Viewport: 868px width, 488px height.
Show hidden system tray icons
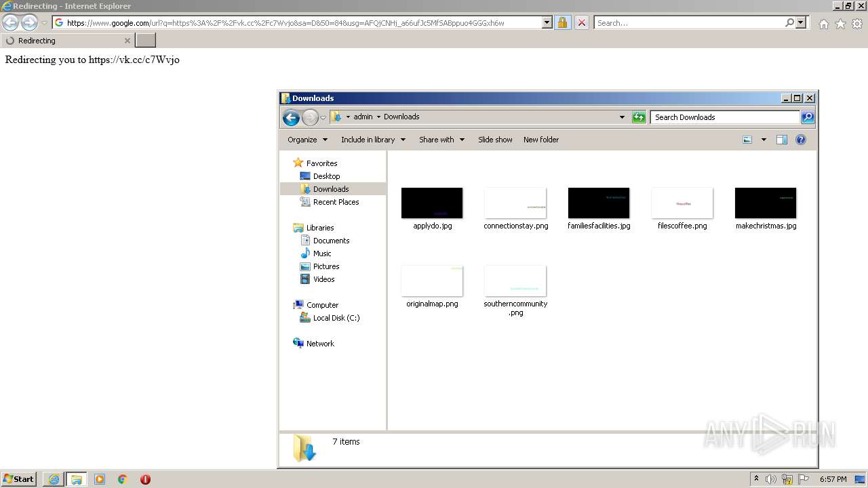757,479
